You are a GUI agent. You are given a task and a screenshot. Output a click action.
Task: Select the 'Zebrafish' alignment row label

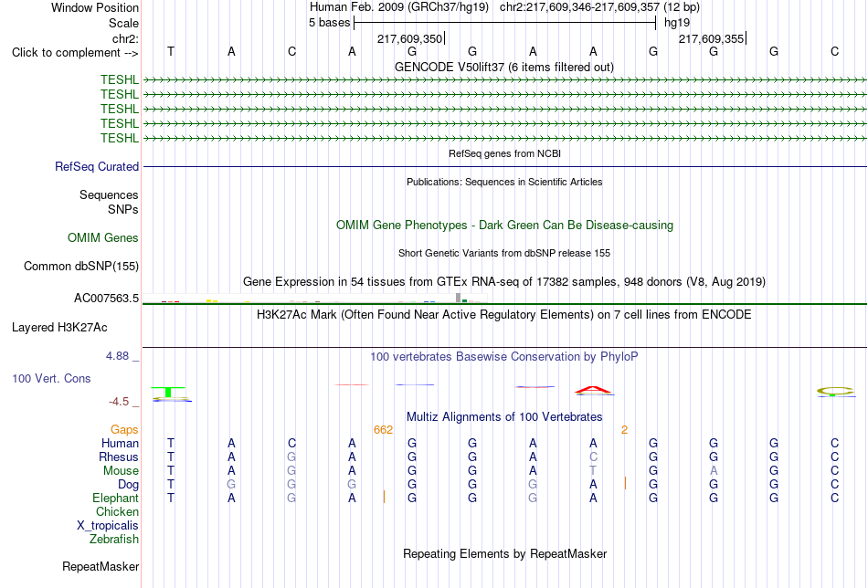pyautogui.click(x=114, y=539)
